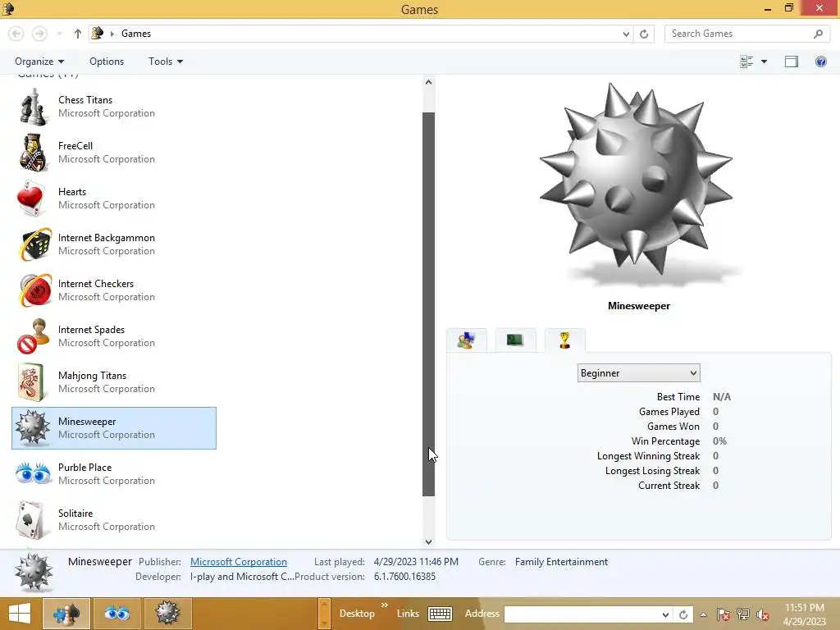Click the games list scrollbar thumb
Viewport: 840px width, 630px height.
coord(428,304)
